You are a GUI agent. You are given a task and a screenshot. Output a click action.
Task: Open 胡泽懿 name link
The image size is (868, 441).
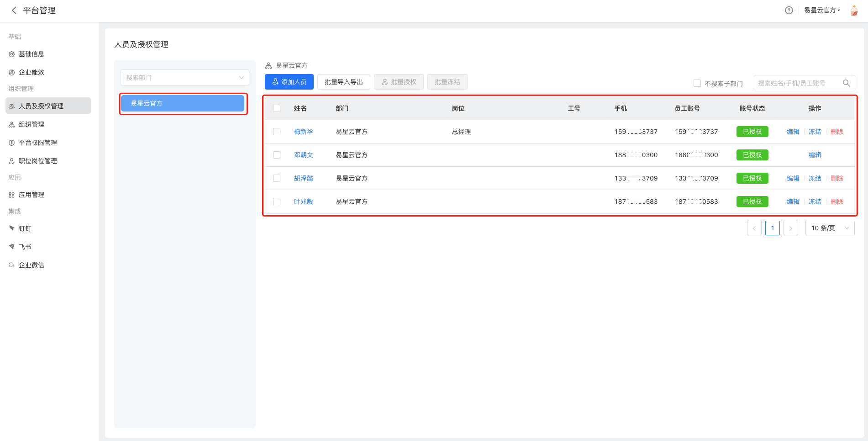point(304,178)
